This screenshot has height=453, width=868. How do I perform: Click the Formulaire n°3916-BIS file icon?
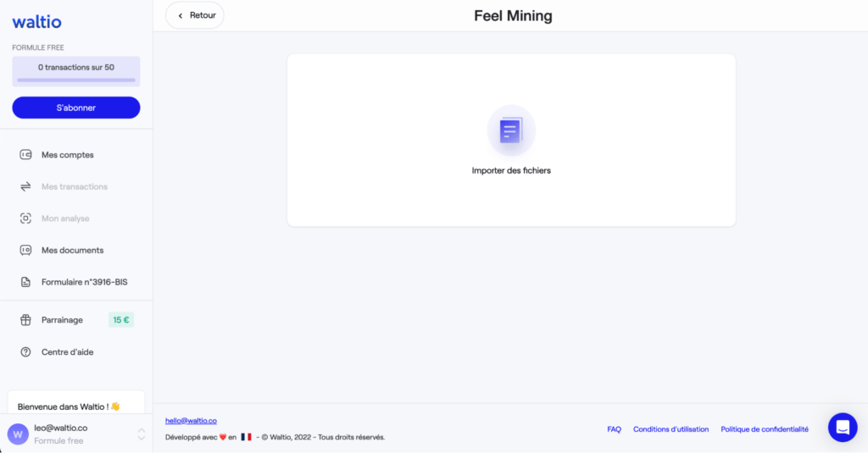point(25,282)
